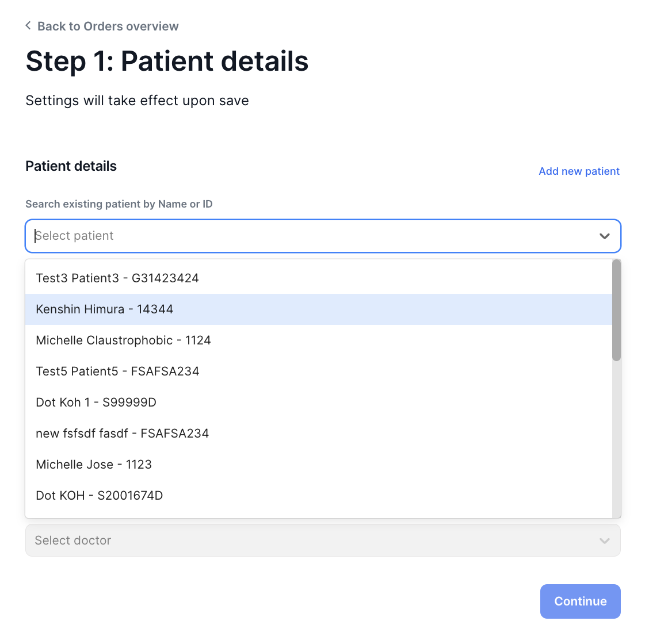This screenshot has width=649, height=644.
Task: Focus the Select patient search field
Action: pyautogui.click(x=311, y=236)
